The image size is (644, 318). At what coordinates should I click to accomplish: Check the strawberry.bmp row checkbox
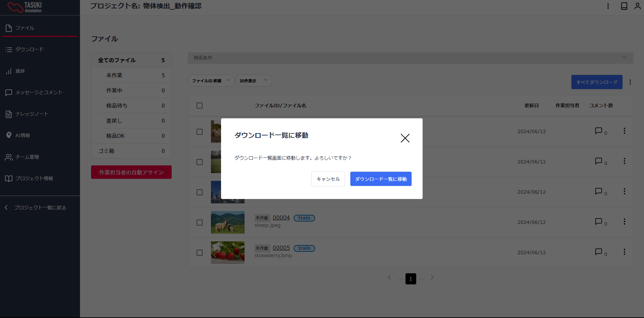point(200,253)
